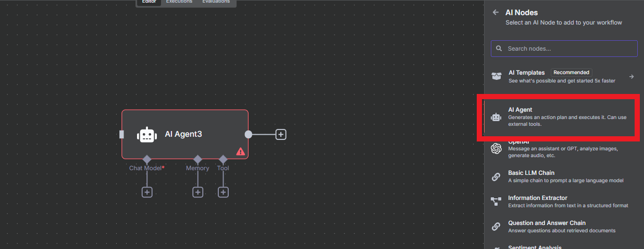The image size is (644, 249).
Task: Click the Recommended badge
Action: (572, 73)
